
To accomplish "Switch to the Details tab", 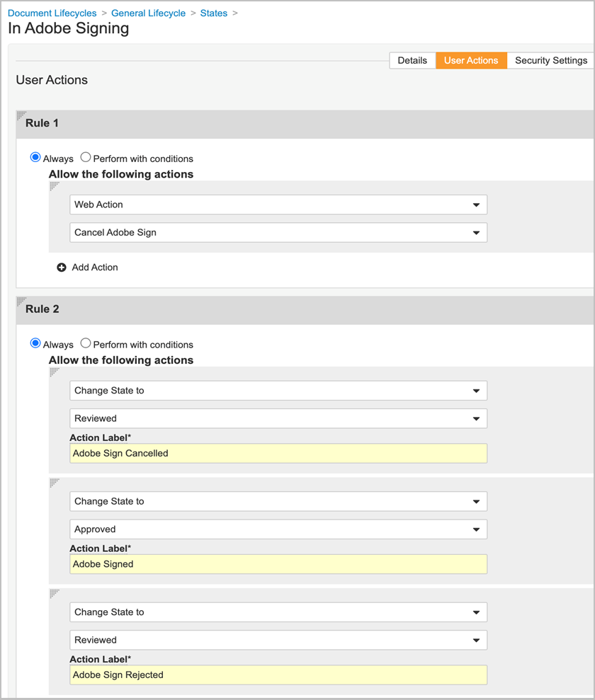I will click(412, 60).
